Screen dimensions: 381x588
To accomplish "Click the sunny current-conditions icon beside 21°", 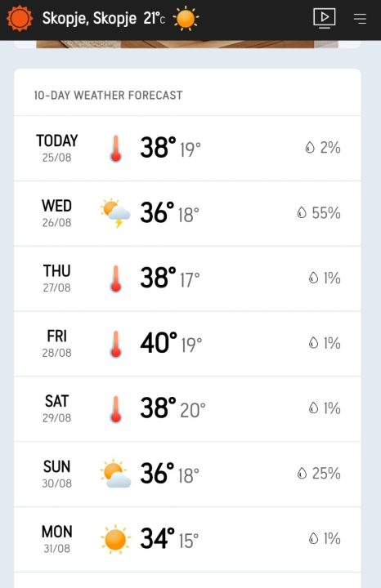I will pos(186,18).
